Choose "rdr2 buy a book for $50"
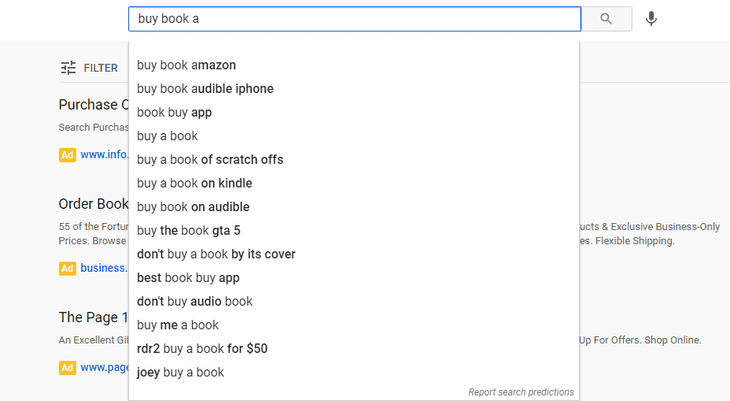 [x=202, y=349]
